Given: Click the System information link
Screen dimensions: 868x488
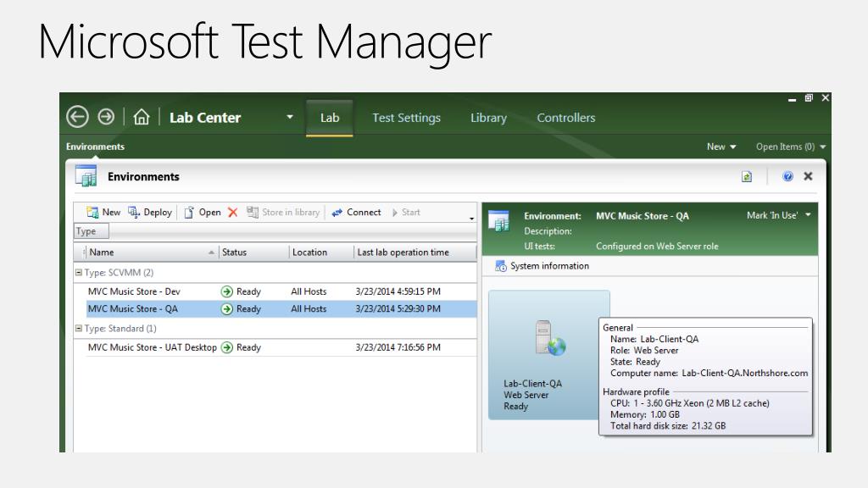Looking at the screenshot, I should pos(542,266).
